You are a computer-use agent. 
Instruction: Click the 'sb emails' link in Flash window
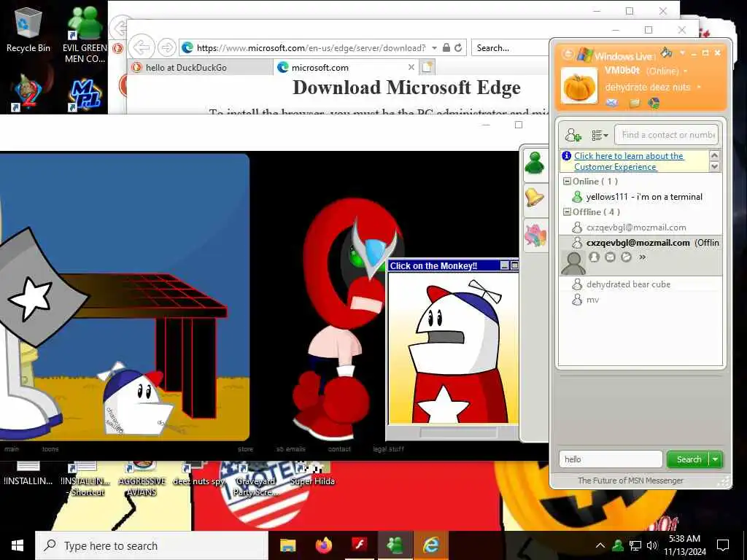[x=290, y=449]
